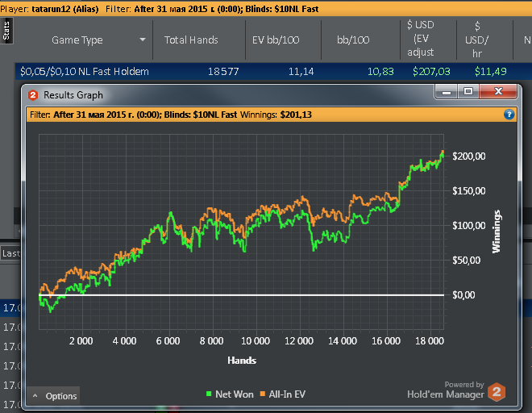The image size is (532, 413).
Task: Open the Game Type column dropdown arrow
Action: click(x=143, y=40)
